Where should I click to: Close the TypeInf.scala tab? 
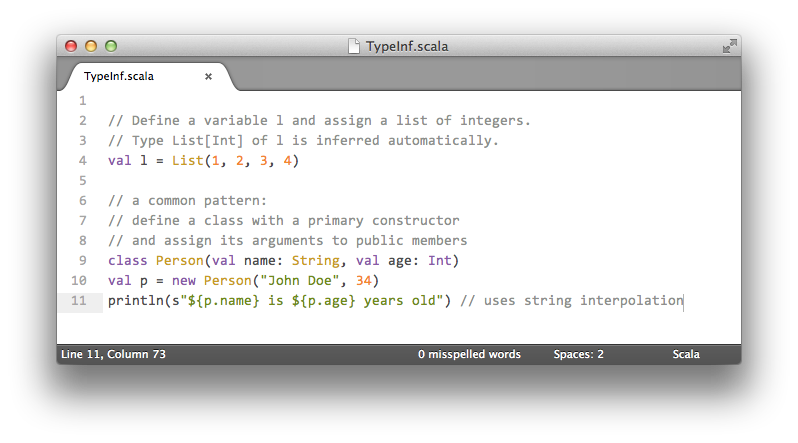[208, 76]
